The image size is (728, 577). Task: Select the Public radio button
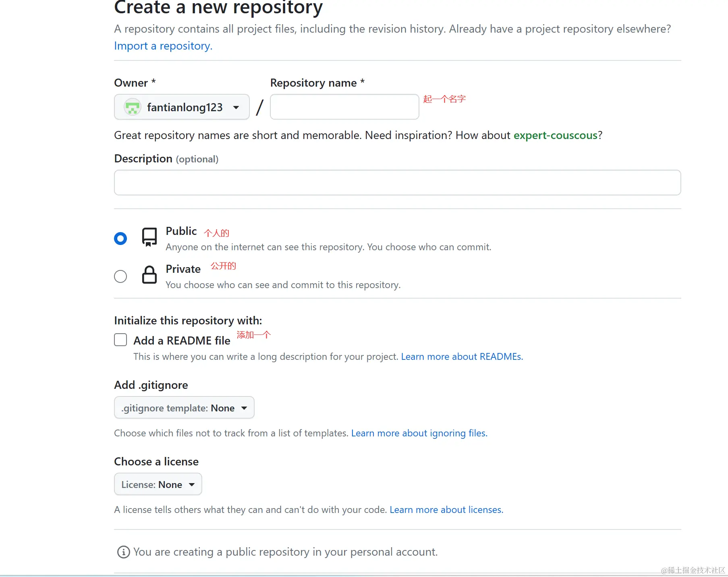120,239
